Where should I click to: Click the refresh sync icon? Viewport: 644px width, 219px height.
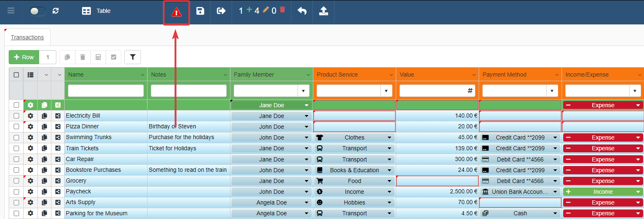tap(56, 11)
